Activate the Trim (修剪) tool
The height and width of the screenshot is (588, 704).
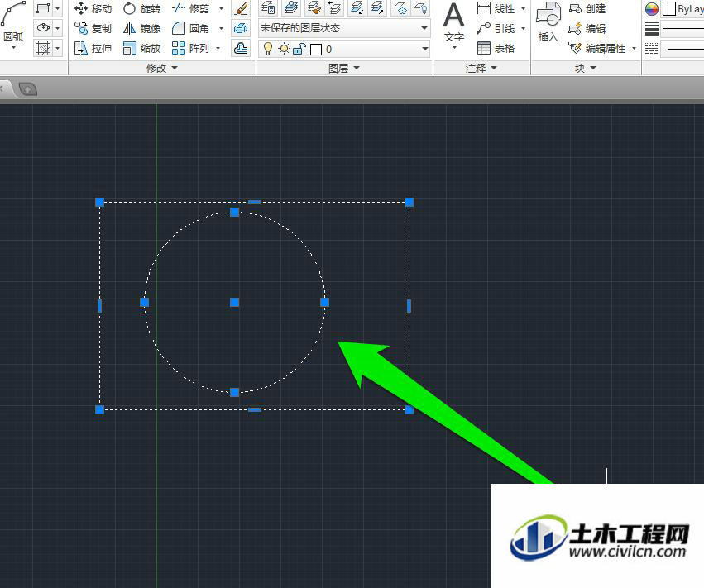[x=191, y=8]
